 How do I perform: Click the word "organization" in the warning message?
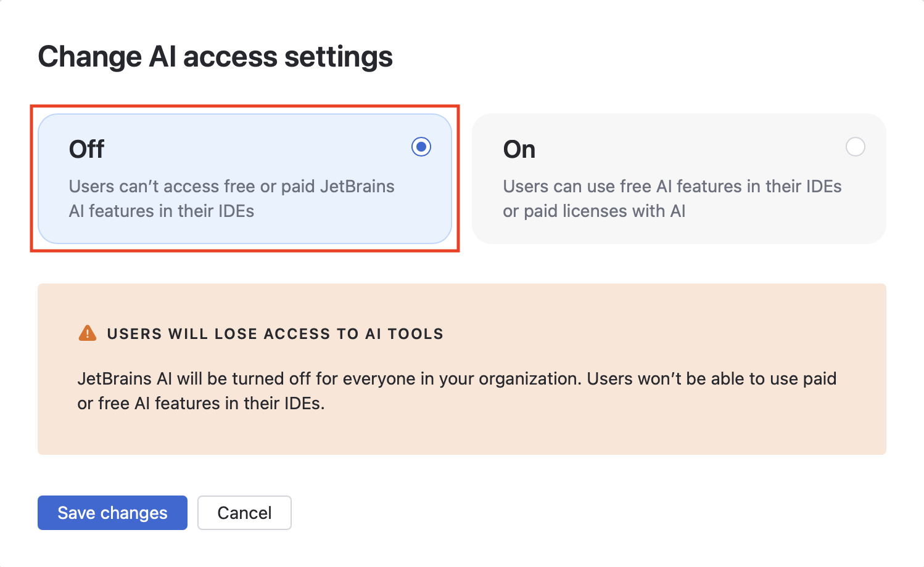point(529,378)
